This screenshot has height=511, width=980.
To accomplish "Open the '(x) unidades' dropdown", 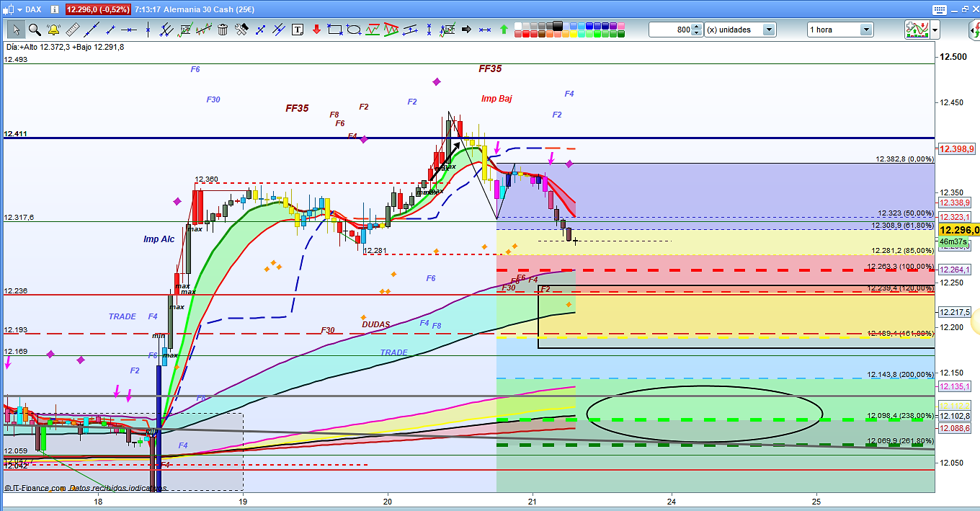I will coord(769,30).
